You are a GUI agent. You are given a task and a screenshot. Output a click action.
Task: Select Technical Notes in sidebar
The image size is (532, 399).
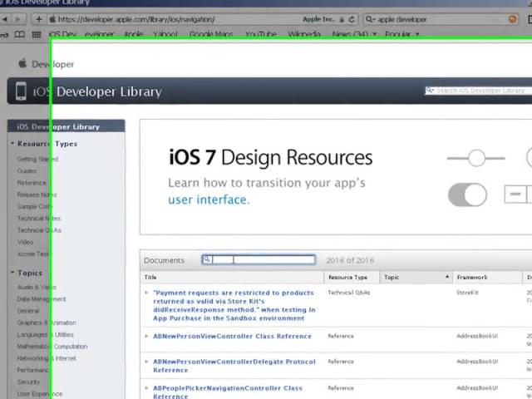pos(39,219)
